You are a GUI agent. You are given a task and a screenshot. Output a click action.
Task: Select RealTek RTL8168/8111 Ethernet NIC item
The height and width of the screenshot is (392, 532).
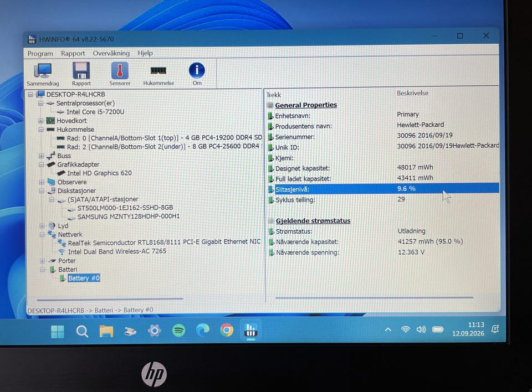(x=164, y=242)
